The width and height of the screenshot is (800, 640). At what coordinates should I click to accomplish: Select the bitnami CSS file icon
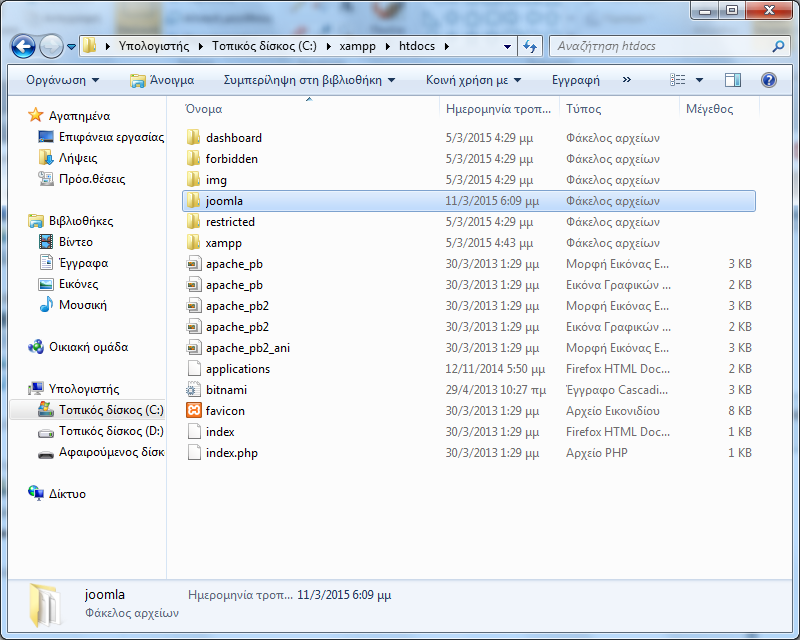pyautogui.click(x=193, y=390)
